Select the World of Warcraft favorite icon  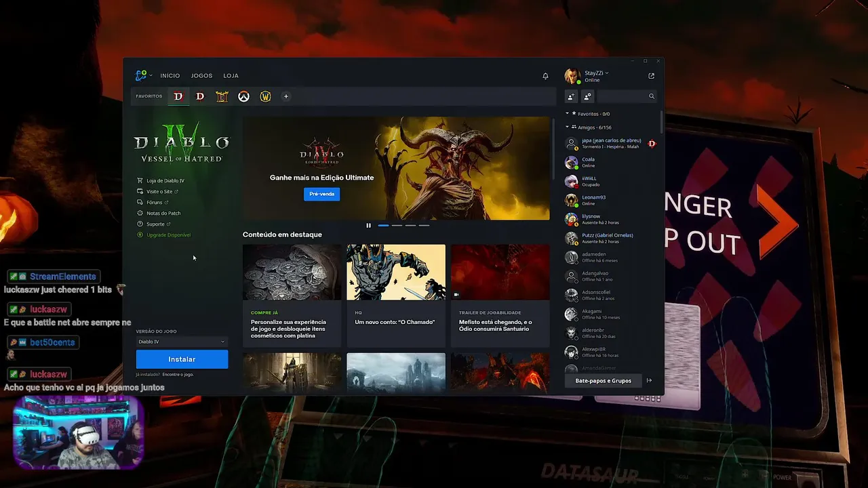pos(265,96)
